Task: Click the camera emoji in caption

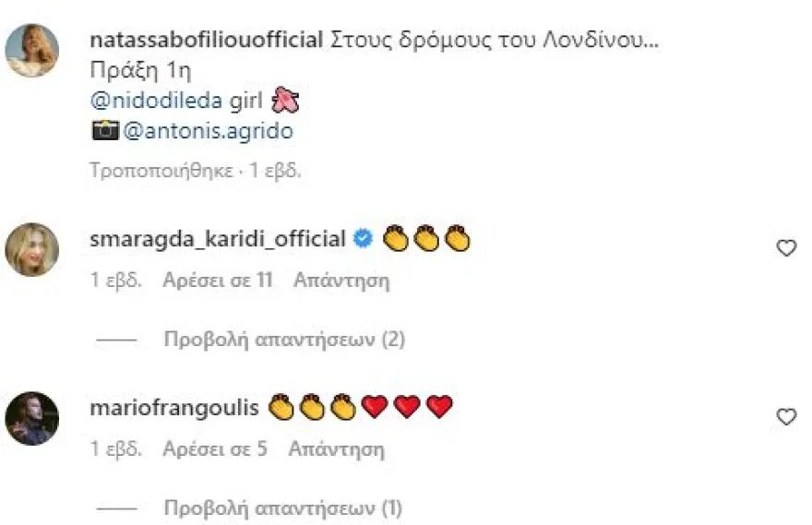Action: tap(105, 130)
